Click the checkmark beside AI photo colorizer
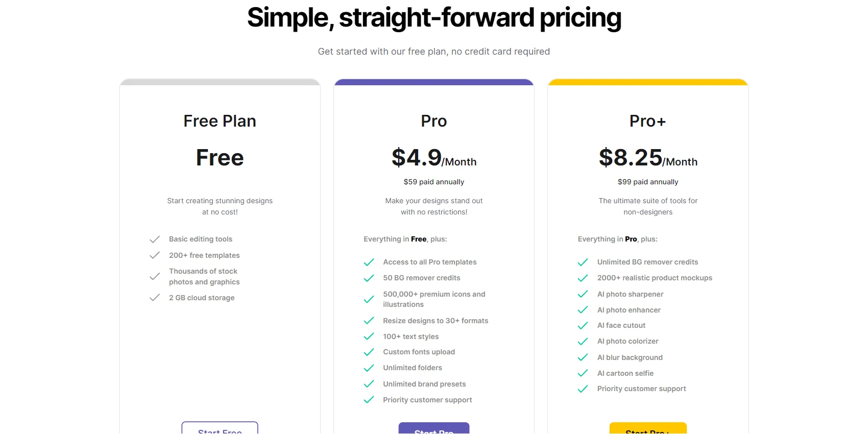 [x=583, y=341]
